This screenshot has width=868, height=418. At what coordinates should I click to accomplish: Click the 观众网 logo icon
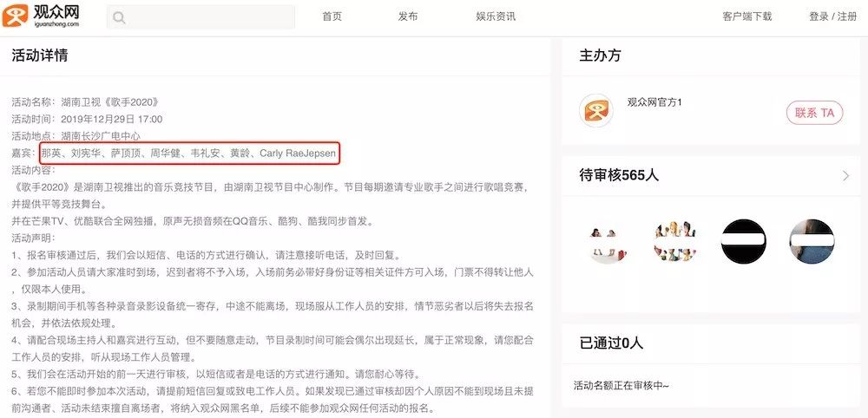[x=15, y=16]
